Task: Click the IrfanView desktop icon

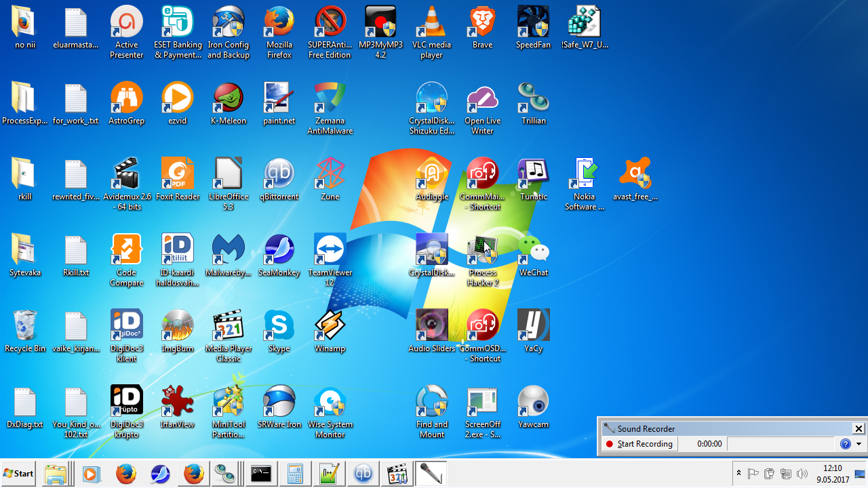Action: (178, 407)
